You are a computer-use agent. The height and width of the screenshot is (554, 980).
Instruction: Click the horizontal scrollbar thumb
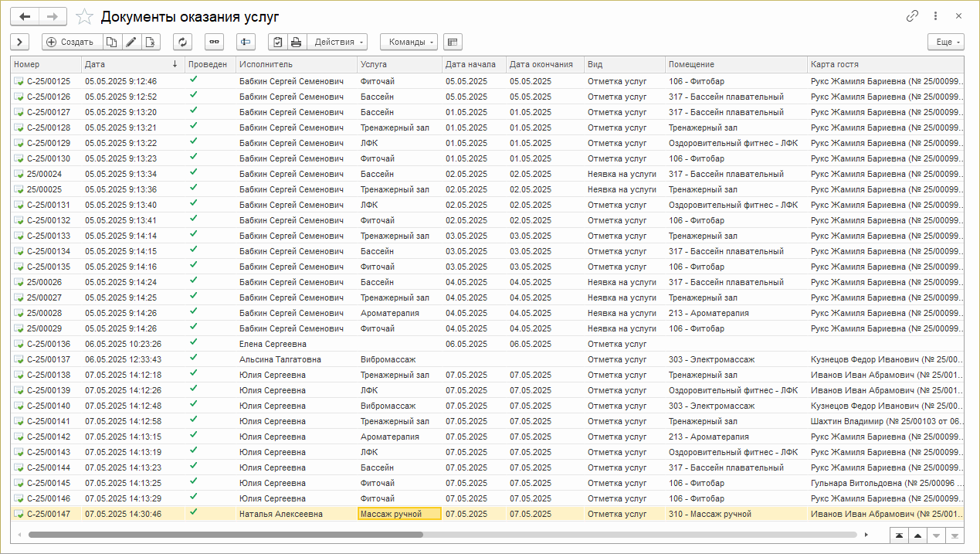pyautogui.click(x=226, y=534)
